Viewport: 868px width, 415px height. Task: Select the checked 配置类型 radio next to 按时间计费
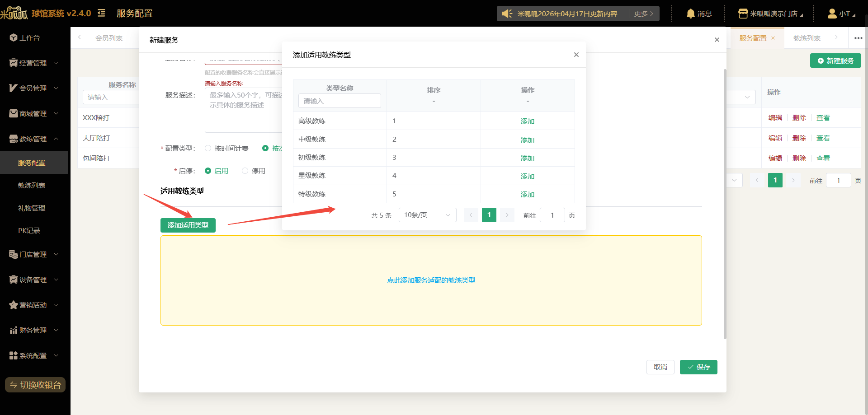[265, 148]
